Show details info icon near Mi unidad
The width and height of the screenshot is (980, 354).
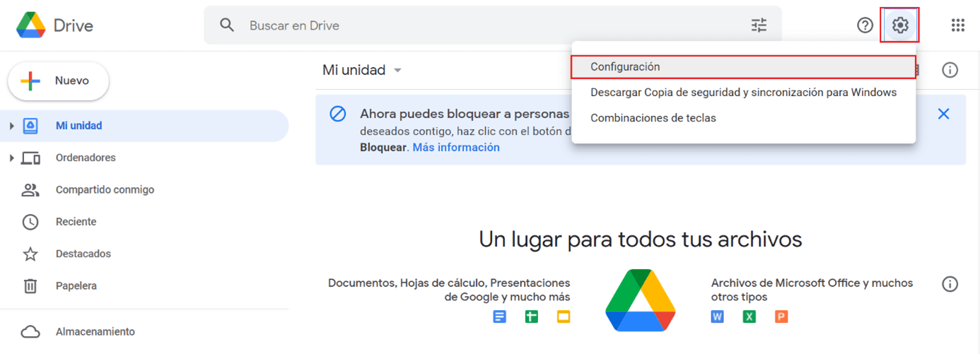click(950, 70)
